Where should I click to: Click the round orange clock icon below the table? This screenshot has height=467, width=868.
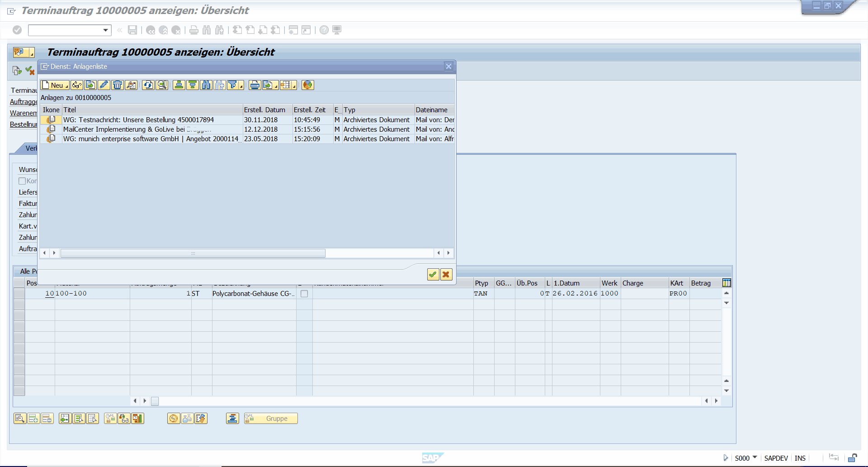pos(174,419)
